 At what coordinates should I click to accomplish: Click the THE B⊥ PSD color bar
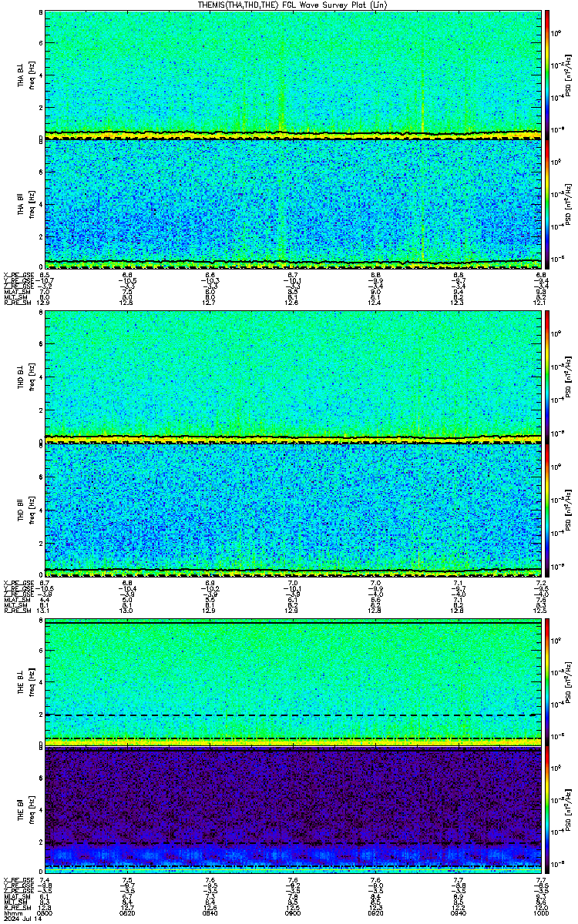(547, 682)
